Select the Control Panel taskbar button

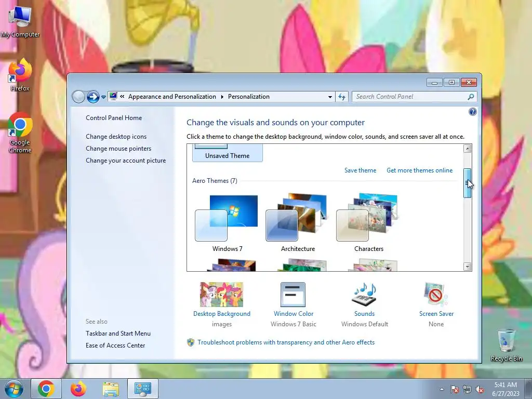143,389
